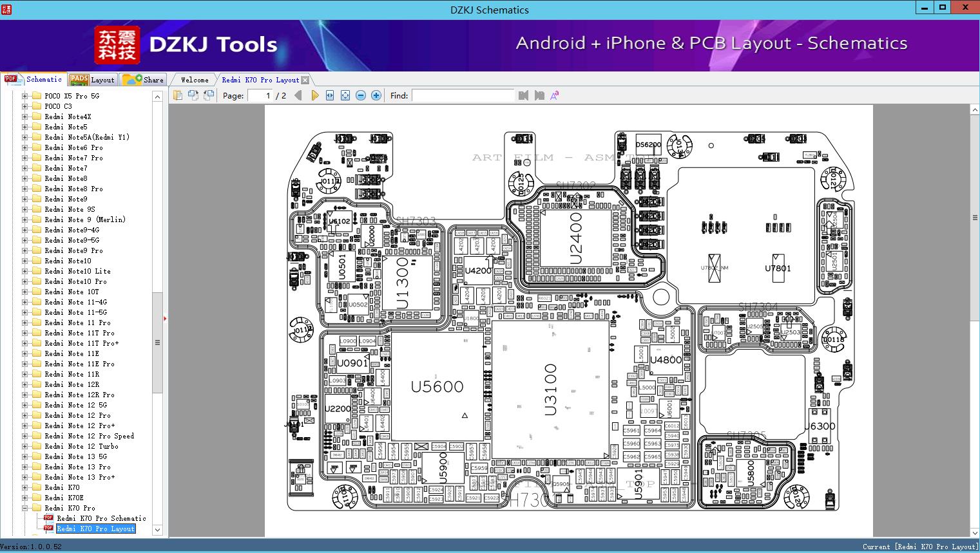This screenshot has height=553, width=980.
Task: Go to the next page arrow
Action: (x=314, y=95)
